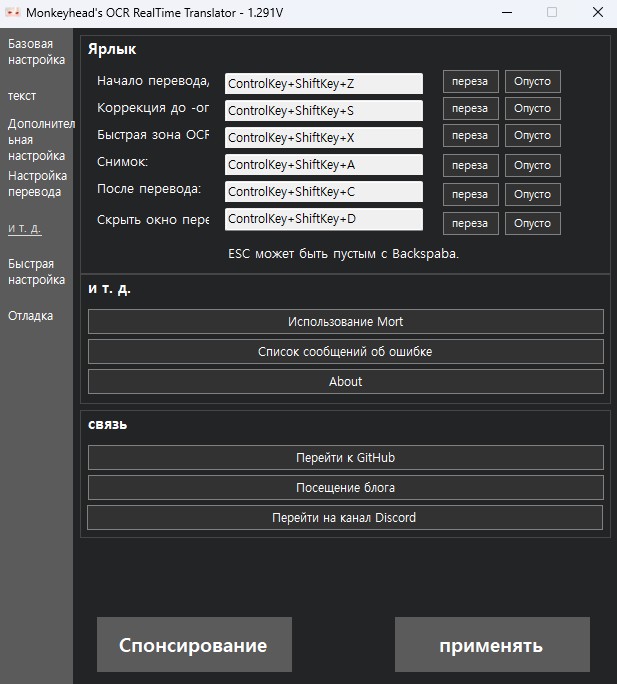The height and width of the screenshot is (684, 617).
Task: Open Дополнительная настройка sidebar tab
Action: (x=41, y=140)
